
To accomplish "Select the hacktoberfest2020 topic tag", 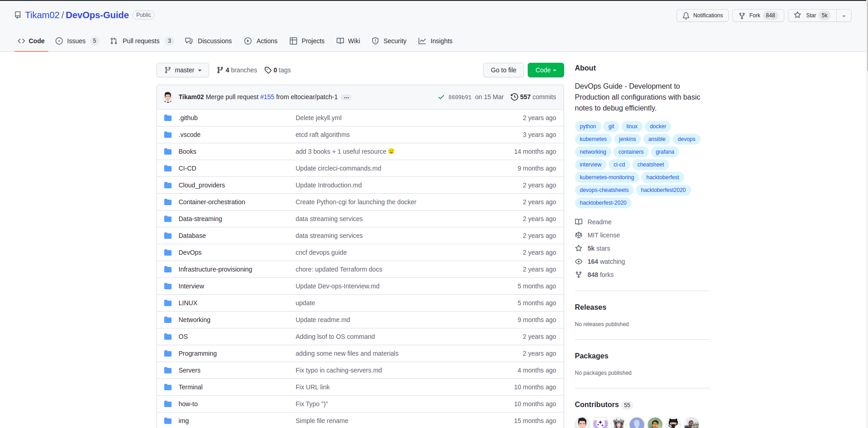I will click(x=663, y=190).
